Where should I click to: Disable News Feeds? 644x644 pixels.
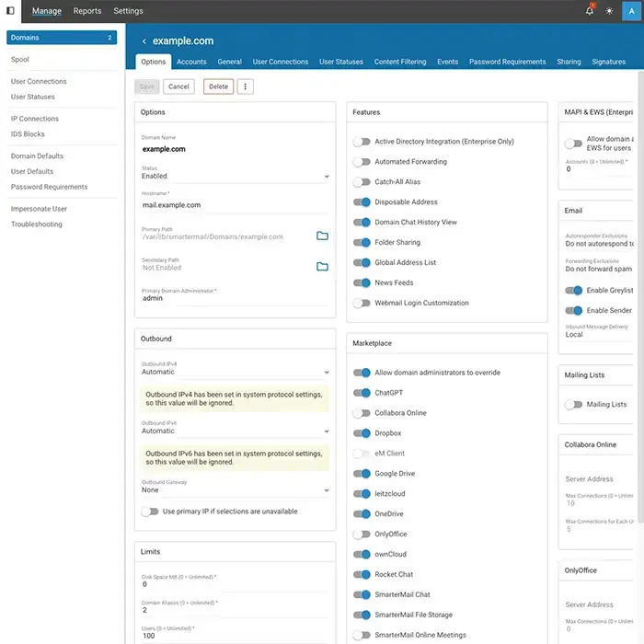coord(362,282)
